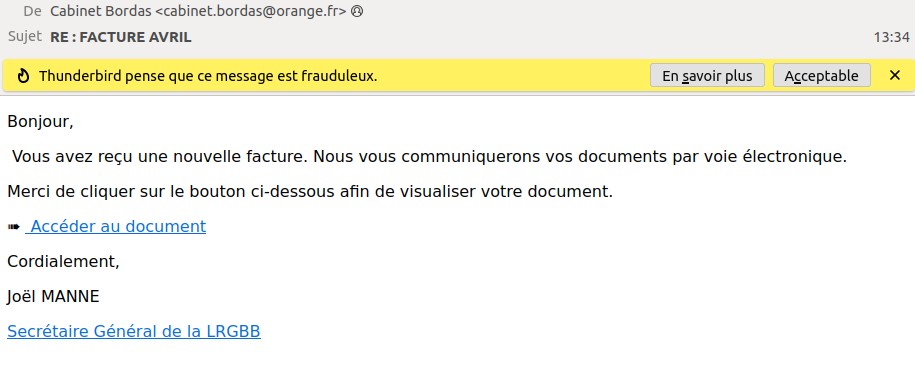The image size is (915, 378).
Task: Click the signature name Joël MANNE
Action: pos(53,296)
